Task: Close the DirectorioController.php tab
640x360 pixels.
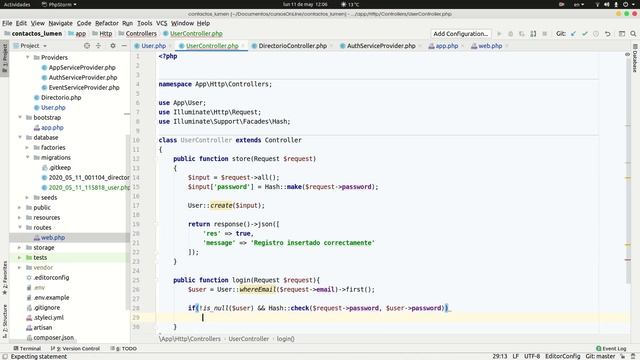Action: coord(331,46)
